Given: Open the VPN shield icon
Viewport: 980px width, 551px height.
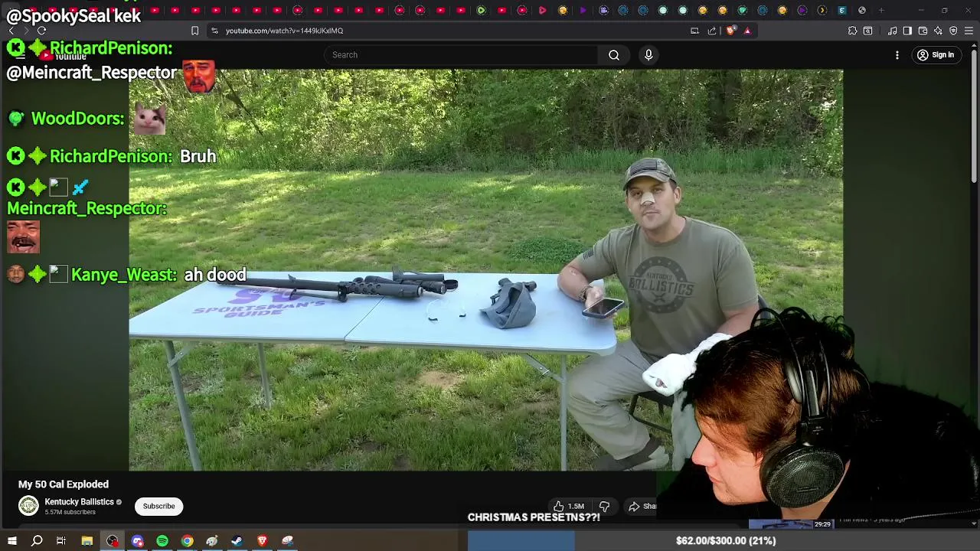Looking at the screenshot, I should [x=953, y=31].
